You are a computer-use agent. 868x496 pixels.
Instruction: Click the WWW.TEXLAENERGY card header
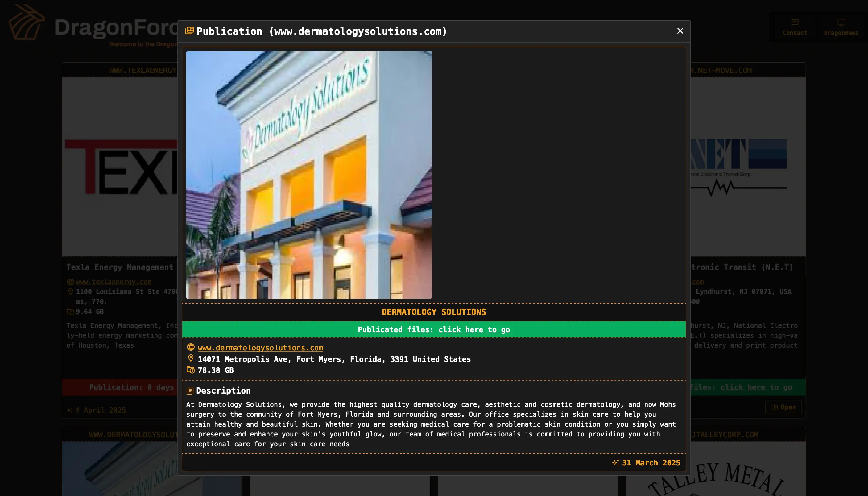(143, 71)
